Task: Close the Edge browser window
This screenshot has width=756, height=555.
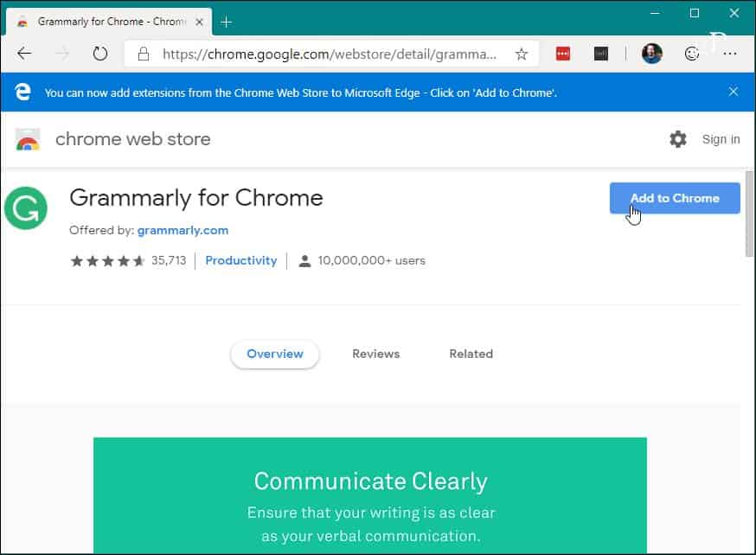Action: [x=734, y=14]
